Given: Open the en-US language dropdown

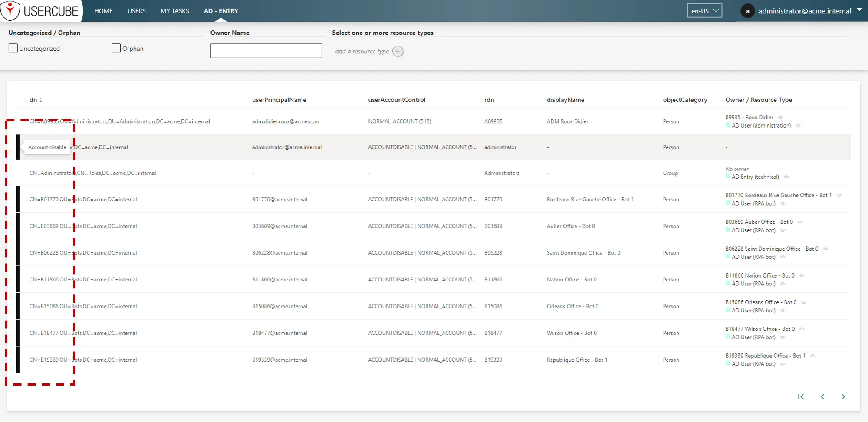Looking at the screenshot, I should pyautogui.click(x=704, y=11).
